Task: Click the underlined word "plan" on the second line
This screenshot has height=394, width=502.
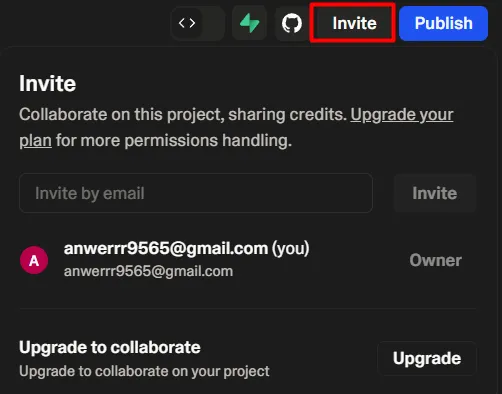Action: click(35, 140)
